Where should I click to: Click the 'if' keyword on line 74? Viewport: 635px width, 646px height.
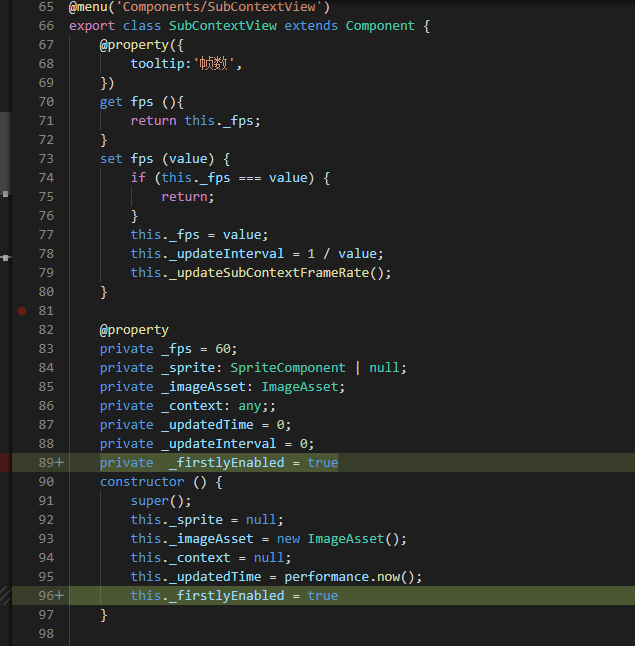[138, 178]
